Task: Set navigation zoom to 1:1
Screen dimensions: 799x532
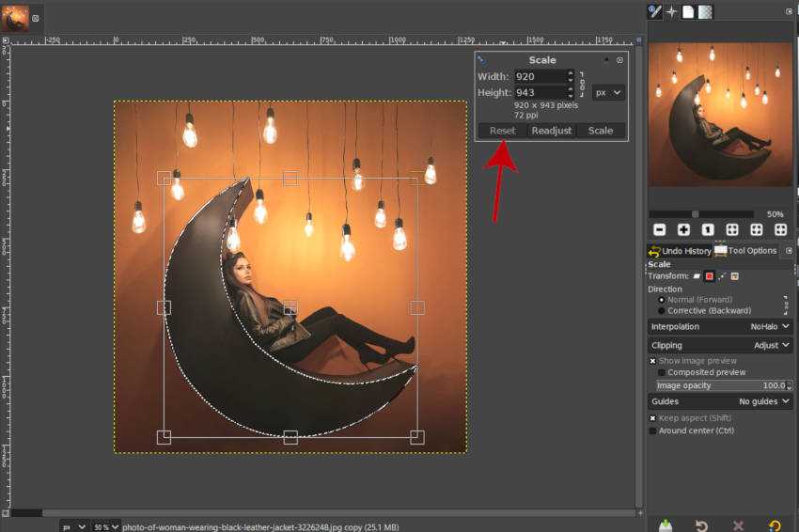Action: [x=708, y=229]
